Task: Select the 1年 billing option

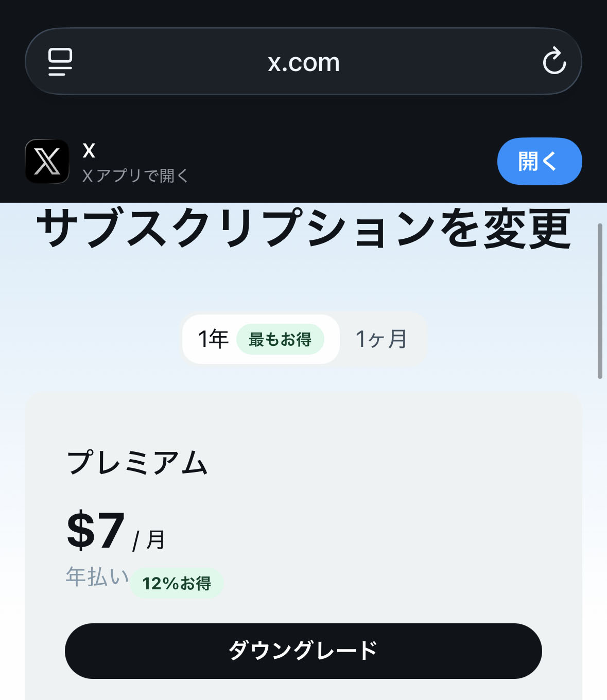Action: pos(213,339)
